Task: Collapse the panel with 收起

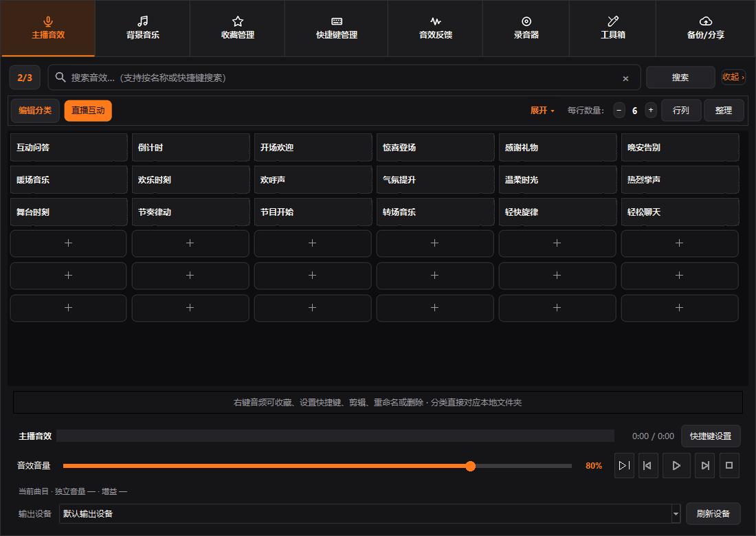Action: [733, 77]
